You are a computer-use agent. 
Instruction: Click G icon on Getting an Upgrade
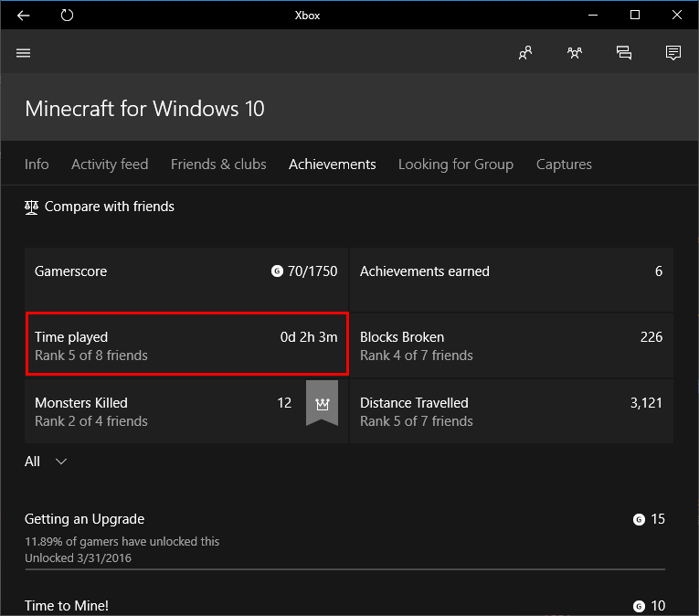(639, 520)
